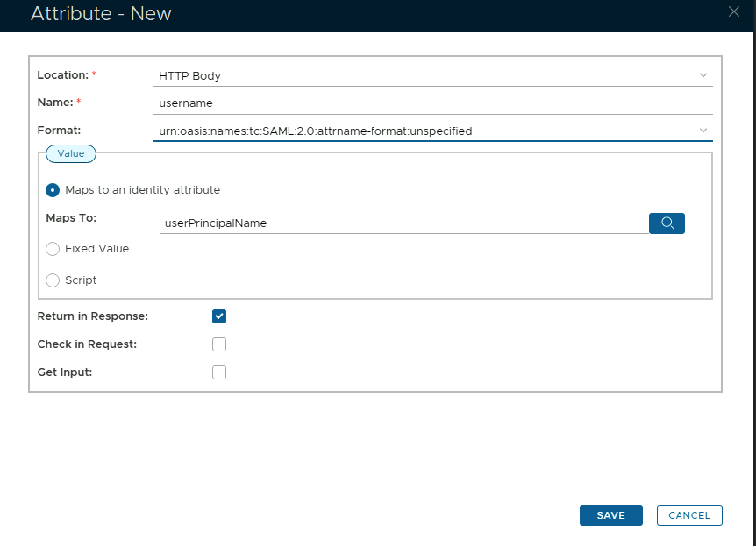Tick the Get Input checkbox
Screen dimensions: 756x546
[219, 372]
